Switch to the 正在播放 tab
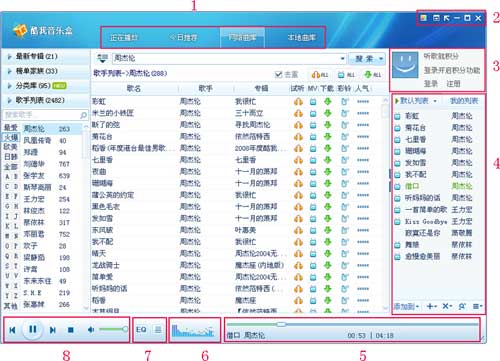This screenshot has width=500, height=361. 124,38
